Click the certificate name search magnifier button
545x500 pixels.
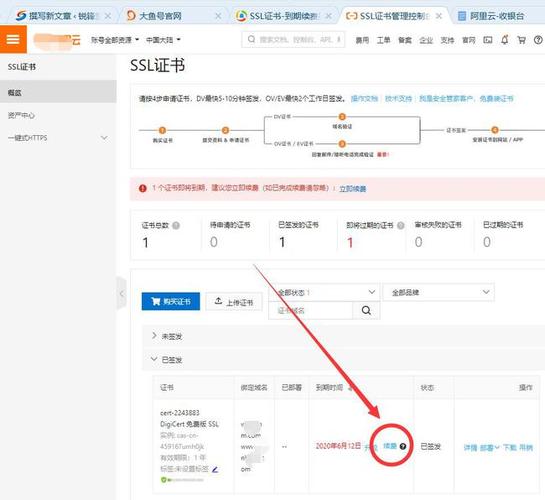(366, 310)
